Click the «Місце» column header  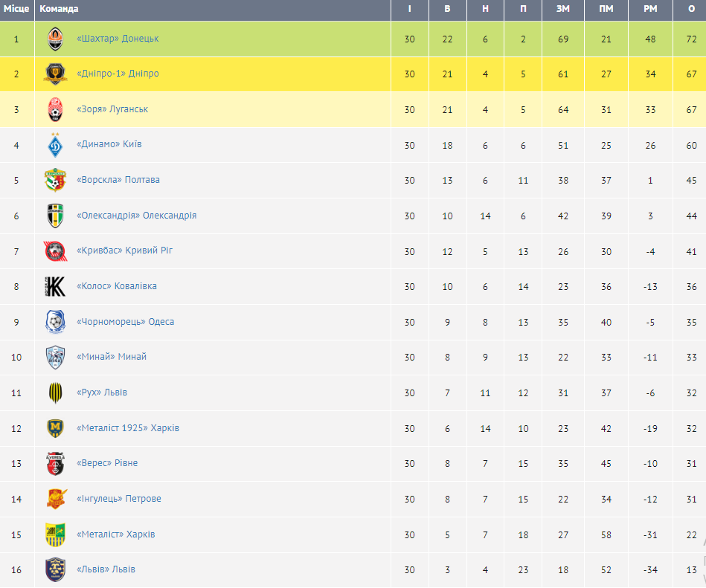[16, 9]
